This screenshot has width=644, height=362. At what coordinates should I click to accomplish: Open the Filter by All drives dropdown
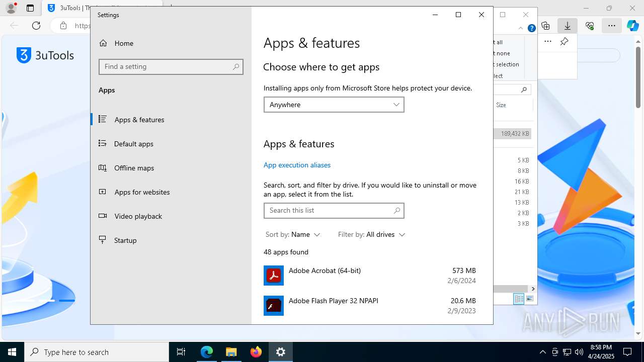[372, 234]
